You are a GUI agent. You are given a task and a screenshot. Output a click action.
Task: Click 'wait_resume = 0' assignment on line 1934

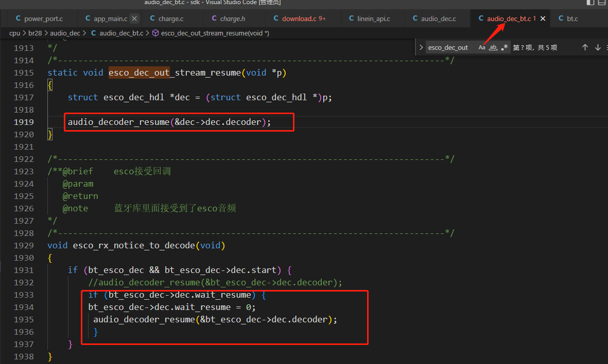(x=215, y=307)
